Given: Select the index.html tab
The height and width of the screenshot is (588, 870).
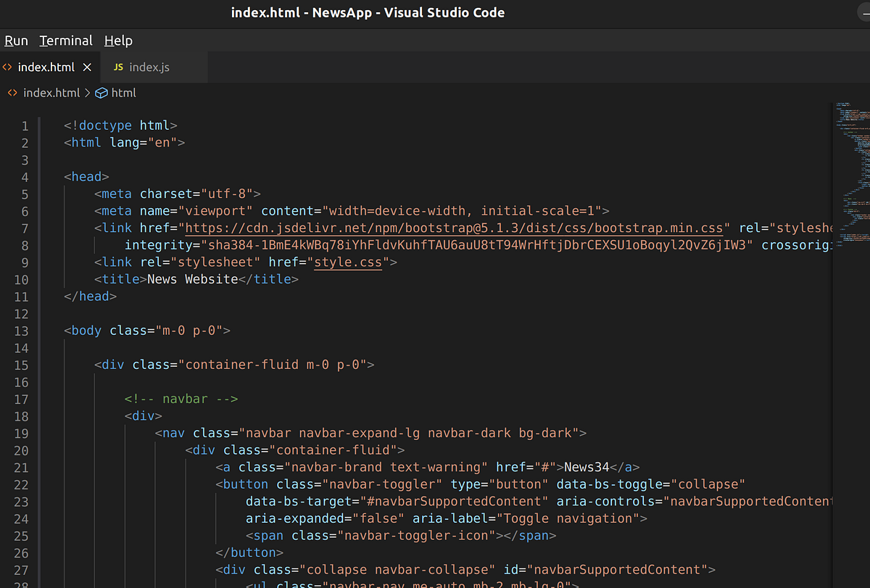Looking at the screenshot, I should point(46,67).
